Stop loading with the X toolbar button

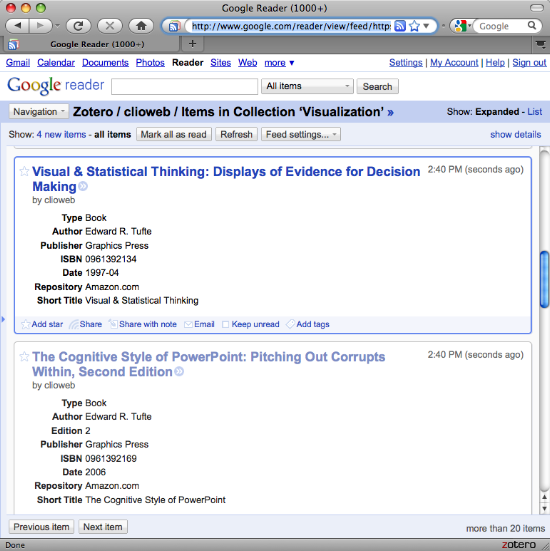click(x=110, y=26)
